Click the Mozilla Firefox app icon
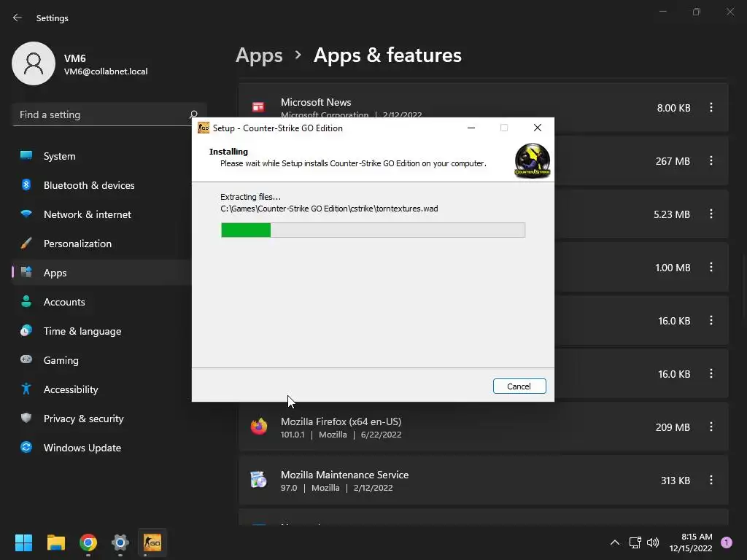Screen dimensions: 747x560 259,426
